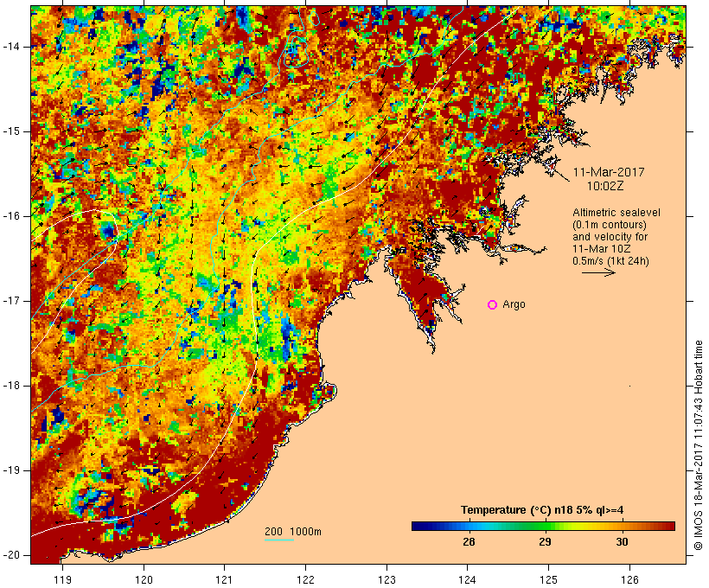Screen dimensions: 709x588
Task: Click the '(0.1m contours)' caption line
Action: [609, 225]
